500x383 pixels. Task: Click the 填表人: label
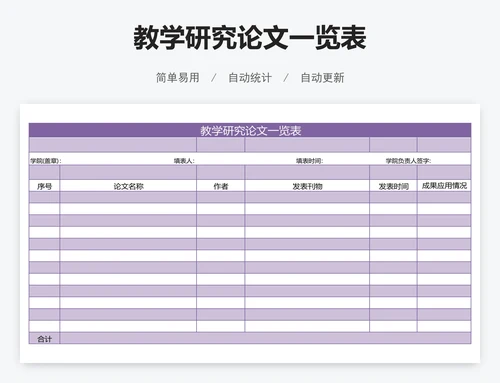(184, 161)
